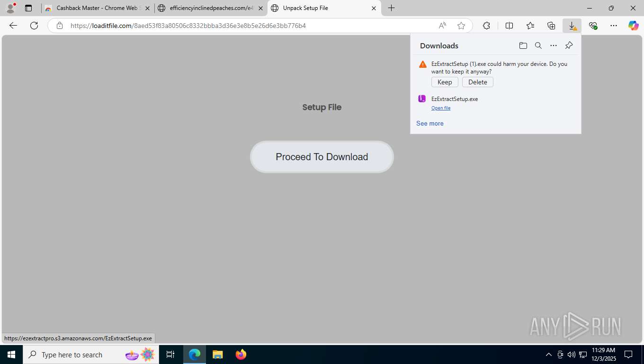Open the Collections icon

(551, 26)
